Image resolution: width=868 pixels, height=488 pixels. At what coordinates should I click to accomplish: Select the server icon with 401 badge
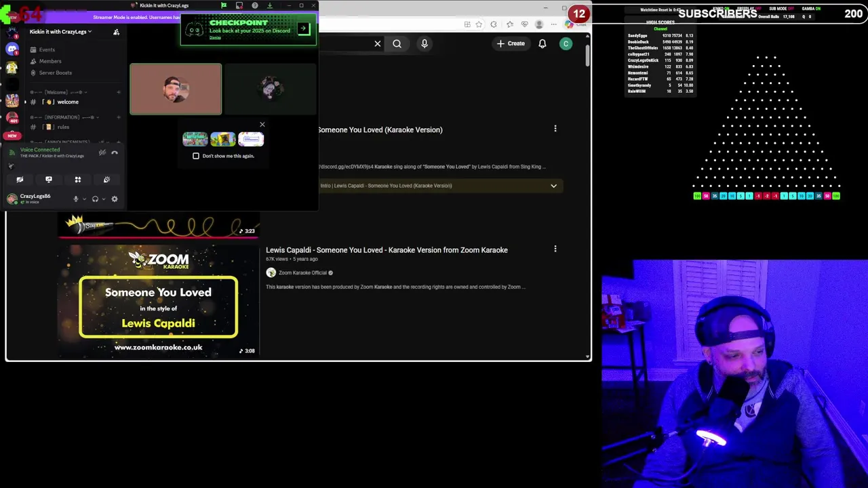[x=12, y=118]
